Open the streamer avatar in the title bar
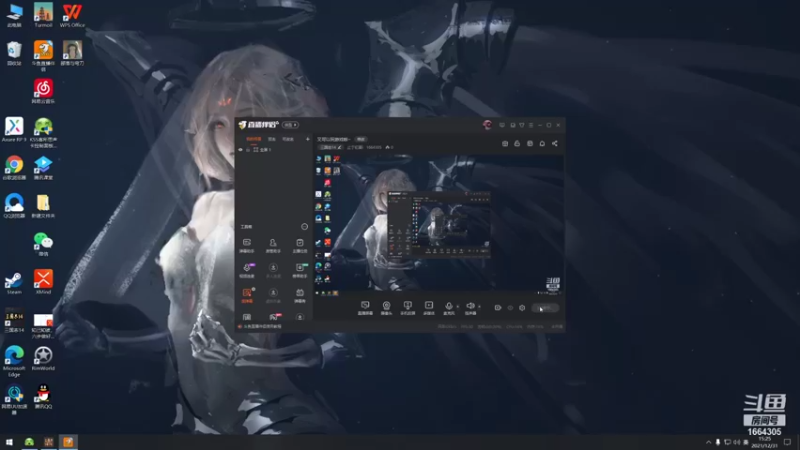 tap(487, 124)
